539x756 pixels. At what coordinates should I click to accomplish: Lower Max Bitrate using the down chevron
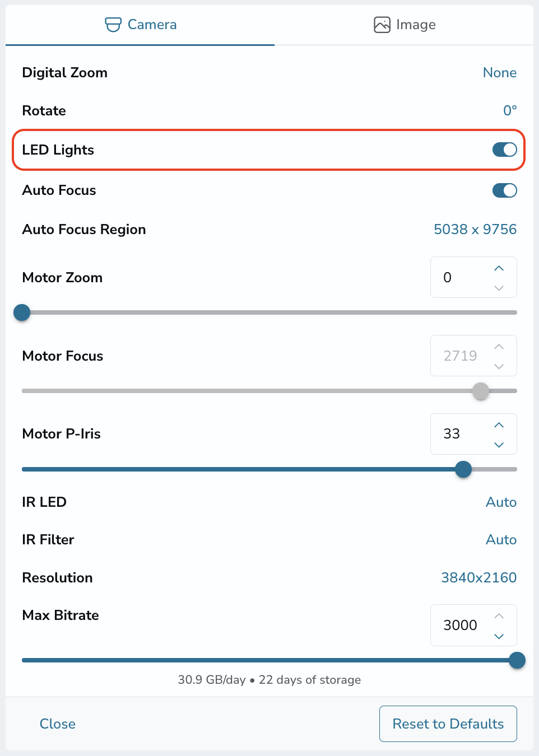(499, 636)
